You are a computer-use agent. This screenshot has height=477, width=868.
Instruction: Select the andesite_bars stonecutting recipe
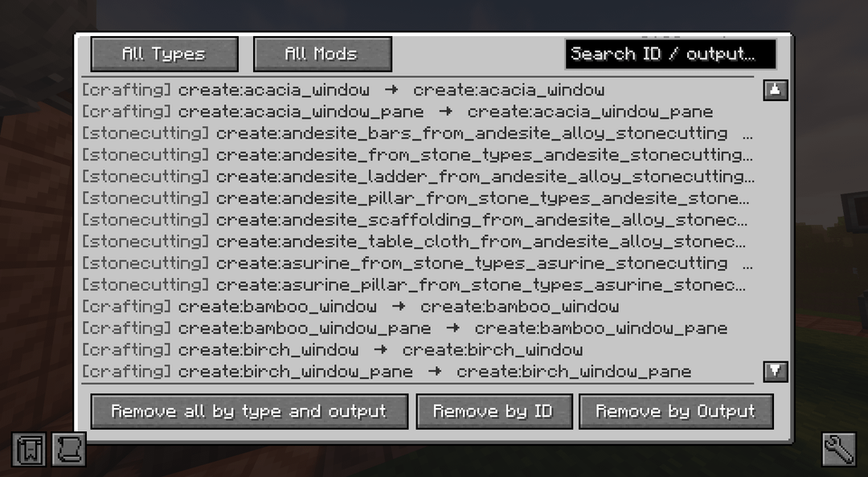coord(418,133)
